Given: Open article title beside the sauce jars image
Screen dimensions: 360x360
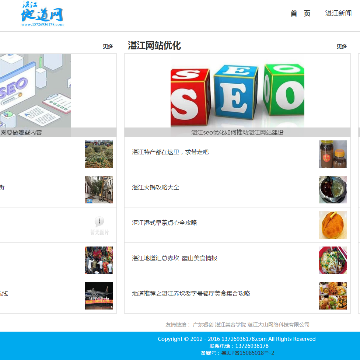Looking at the screenshot, I should tap(170, 152).
